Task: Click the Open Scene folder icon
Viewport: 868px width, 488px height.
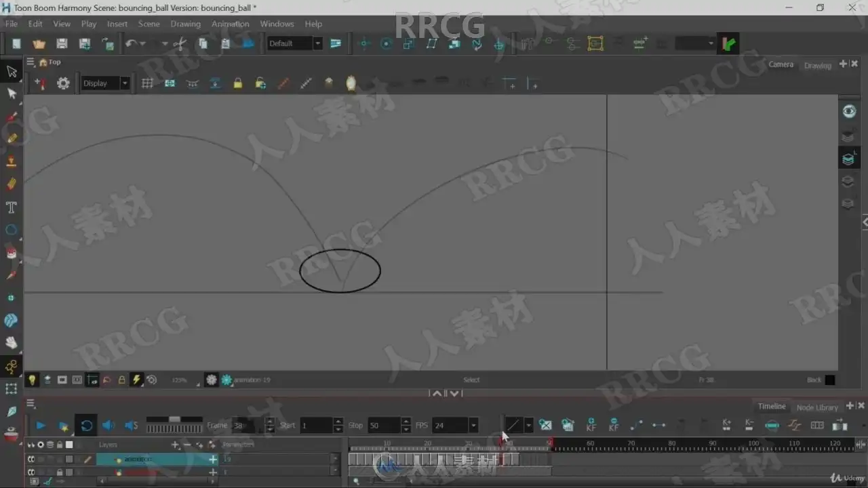Action: 39,43
